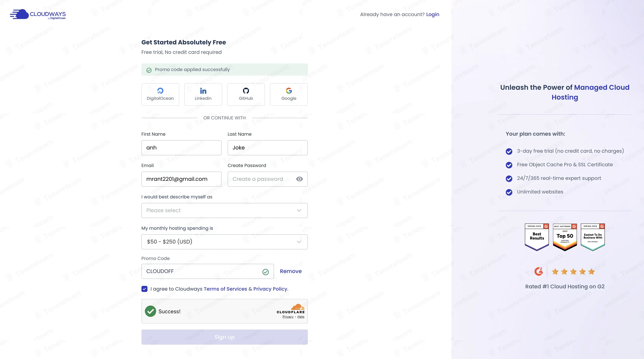Sign up with DigitalOcean

pyautogui.click(x=160, y=94)
